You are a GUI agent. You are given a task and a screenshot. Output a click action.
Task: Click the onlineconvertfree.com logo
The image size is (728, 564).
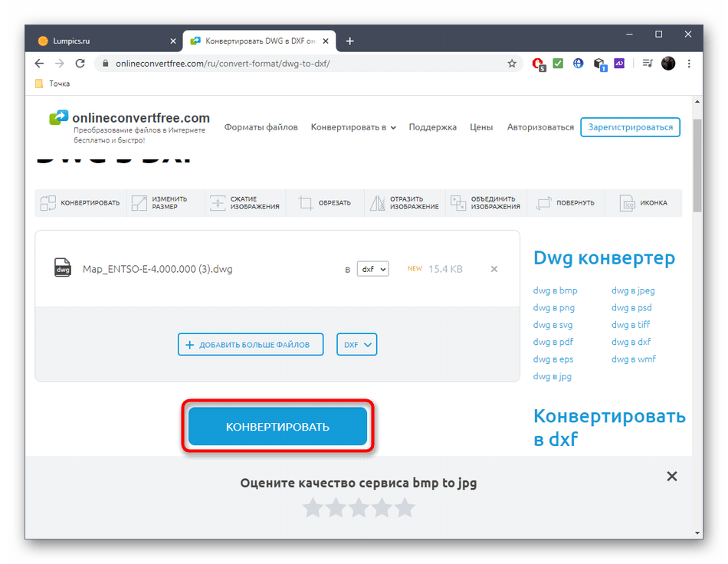point(130,126)
